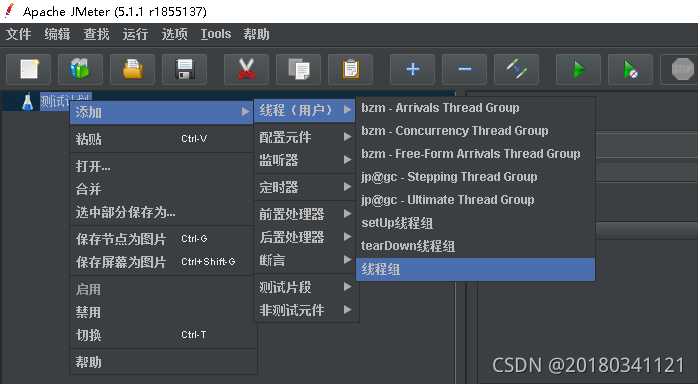The width and height of the screenshot is (698, 384).
Task: Choose 合并 from context menu
Action: 162,190
